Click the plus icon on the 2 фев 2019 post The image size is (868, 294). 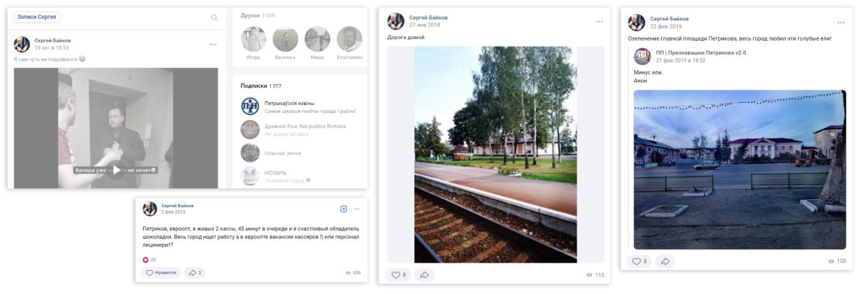344,209
